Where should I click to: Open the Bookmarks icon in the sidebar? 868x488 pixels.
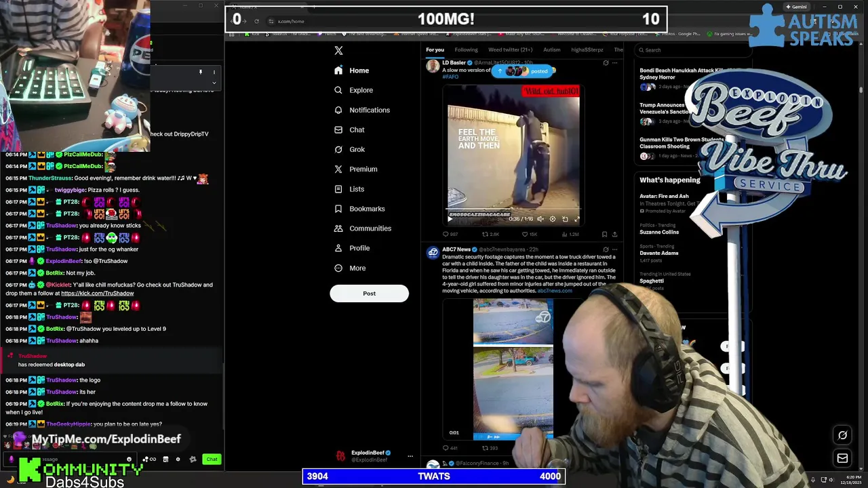coord(338,209)
